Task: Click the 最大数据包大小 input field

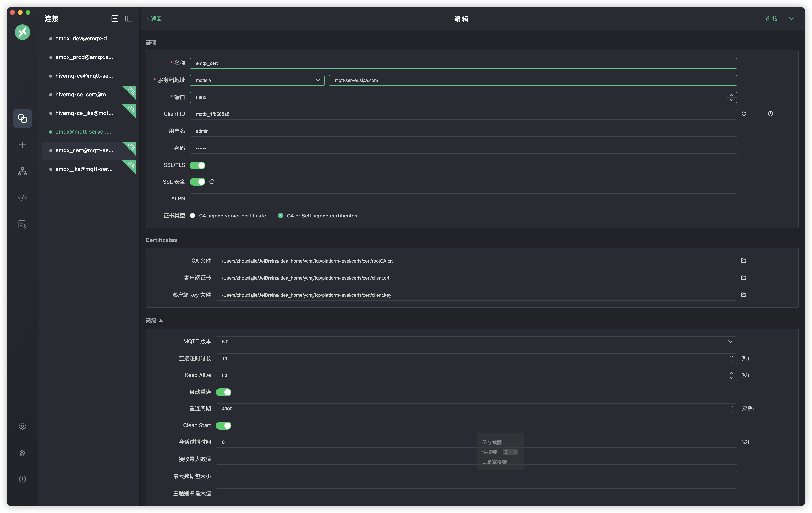Action: [476, 476]
